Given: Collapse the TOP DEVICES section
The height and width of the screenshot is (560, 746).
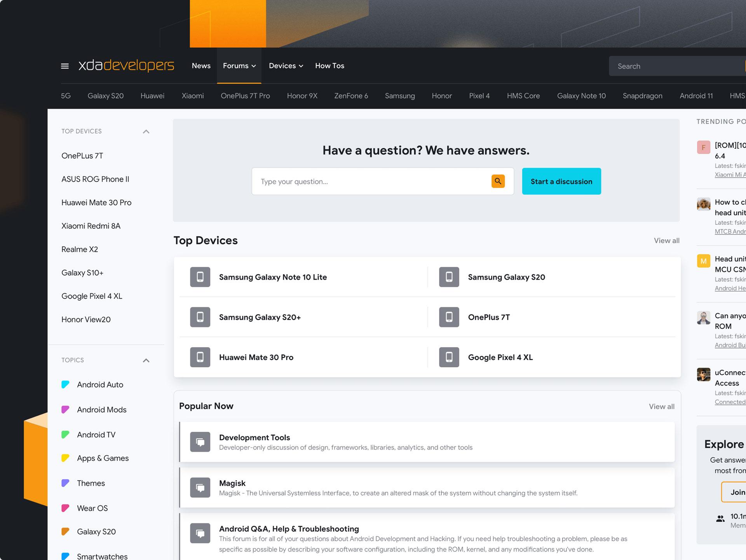Looking at the screenshot, I should coord(146,131).
